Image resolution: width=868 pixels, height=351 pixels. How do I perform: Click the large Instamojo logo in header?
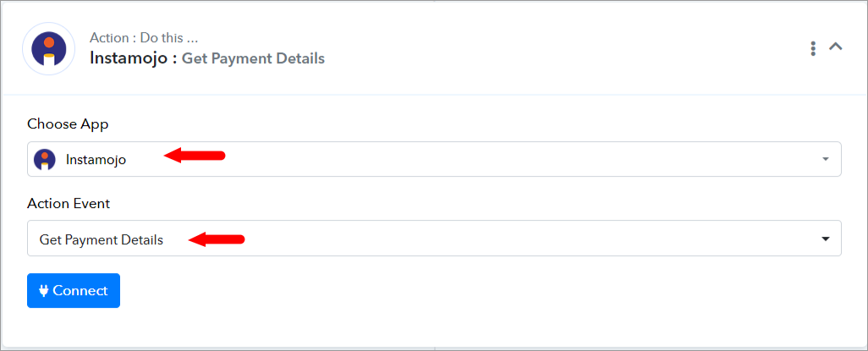[x=49, y=49]
